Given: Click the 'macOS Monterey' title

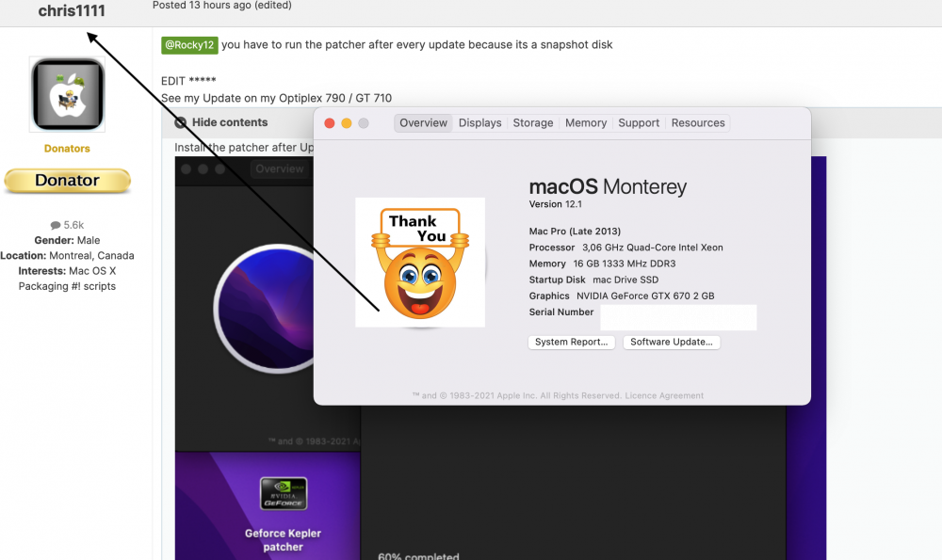Looking at the screenshot, I should pos(608,186).
